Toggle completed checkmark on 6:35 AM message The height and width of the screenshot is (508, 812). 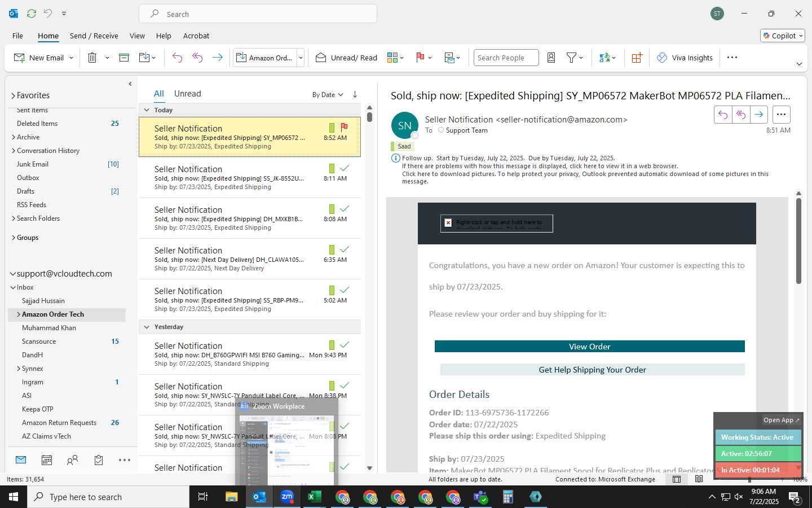point(344,249)
